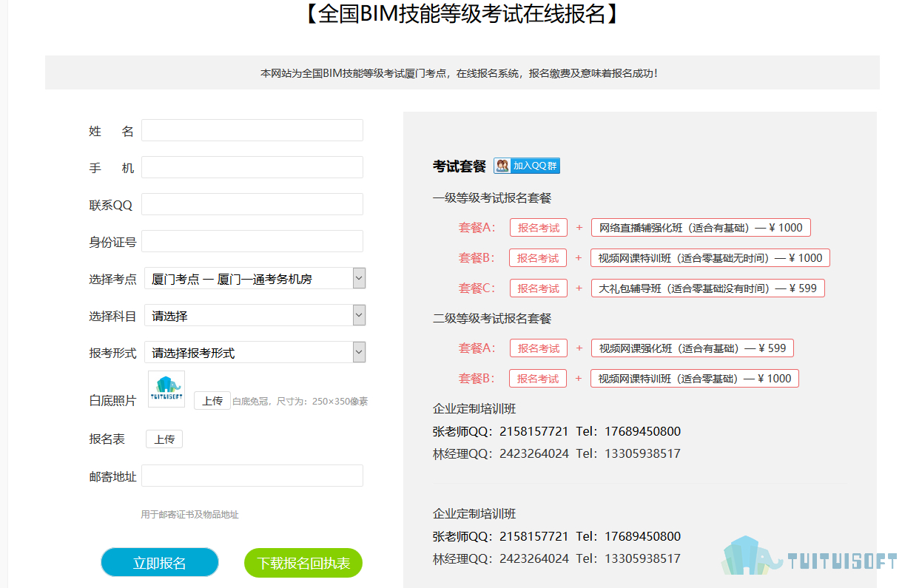Click the notice banner about 厦门考点

(462, 72)
